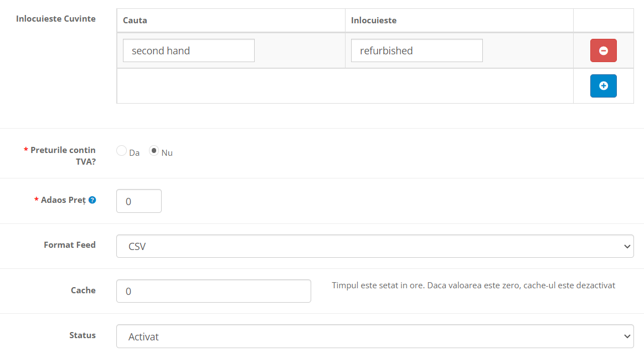The width and height of the screenshot is (644, 357).
Task: Select the Nu radio button
Action: (154, 151)
